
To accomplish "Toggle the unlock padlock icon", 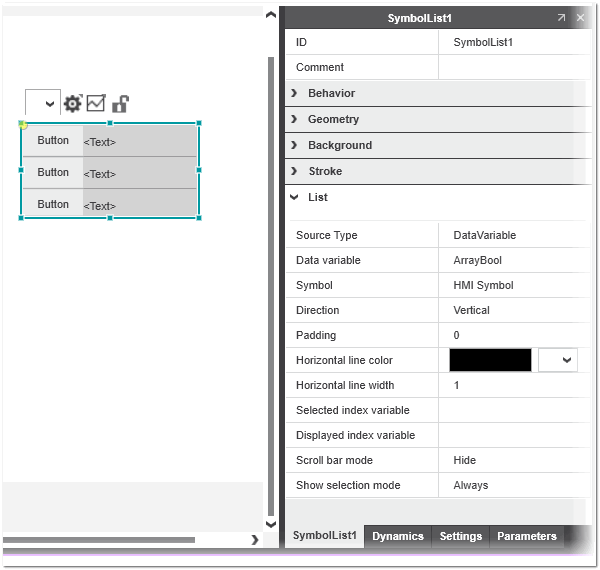I will (x=120, y=103).
